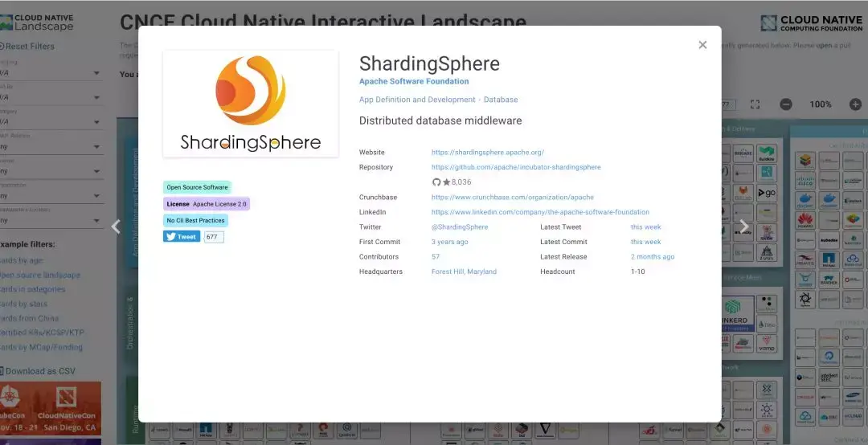The height and width of the screenshot is (445, 868).
Task: Select Forest Hill, Maryland headquarters link
Action: (464, 271)
